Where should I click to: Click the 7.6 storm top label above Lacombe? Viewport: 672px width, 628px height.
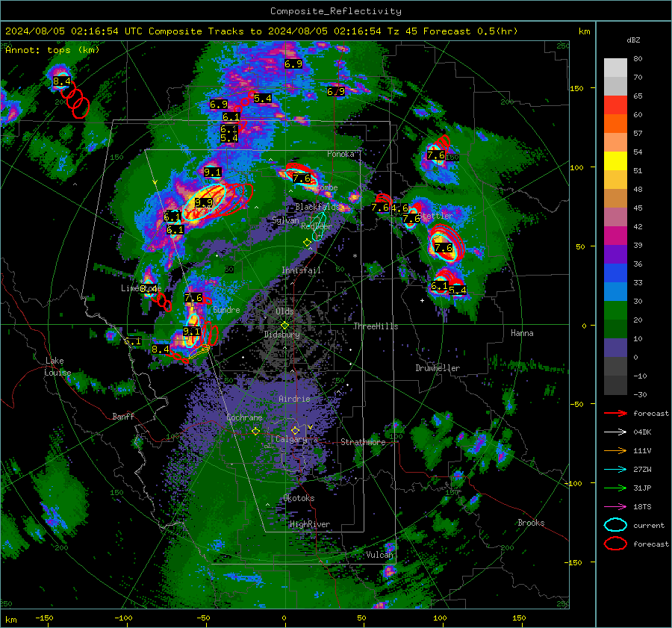[302, 178]
